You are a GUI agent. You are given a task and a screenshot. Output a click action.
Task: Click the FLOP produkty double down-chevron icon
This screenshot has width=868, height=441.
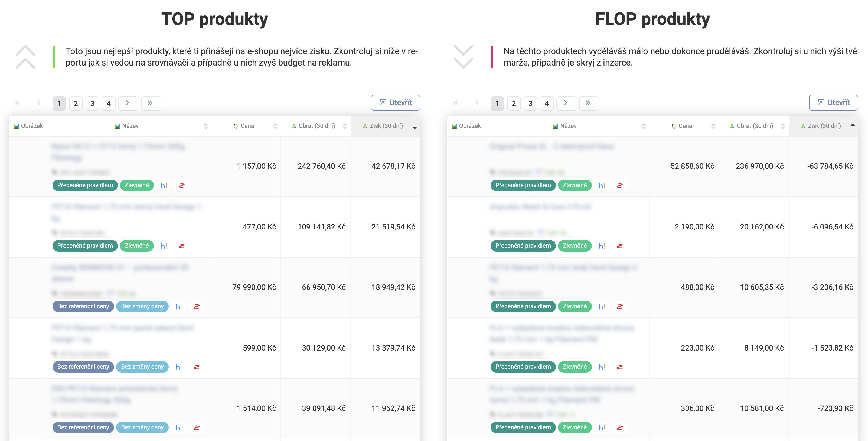[463, 57]
